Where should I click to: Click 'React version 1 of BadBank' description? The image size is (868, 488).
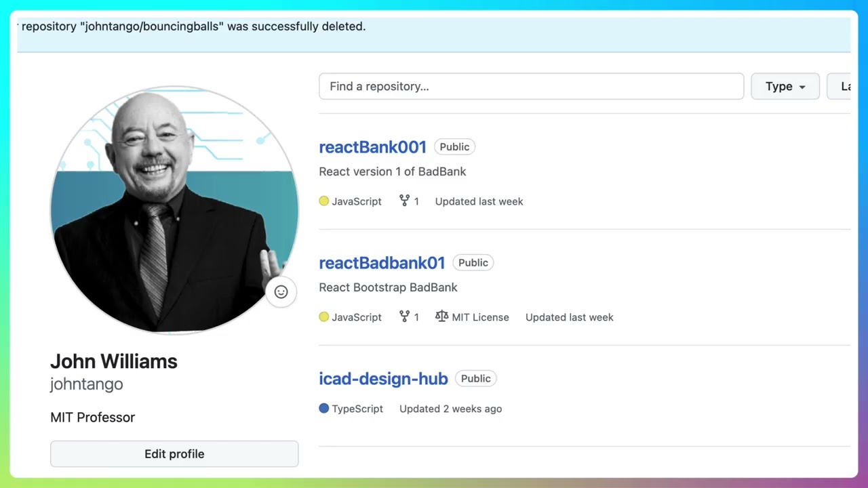pyautogui.click(x=393, y=171)
